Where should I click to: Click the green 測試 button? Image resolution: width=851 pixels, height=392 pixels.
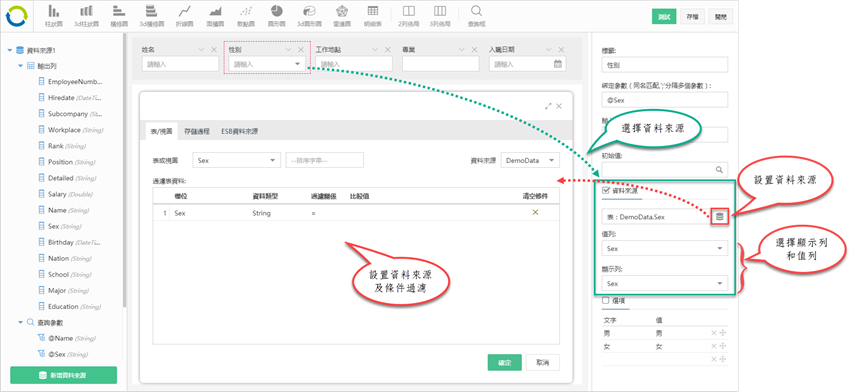[664, 17]
